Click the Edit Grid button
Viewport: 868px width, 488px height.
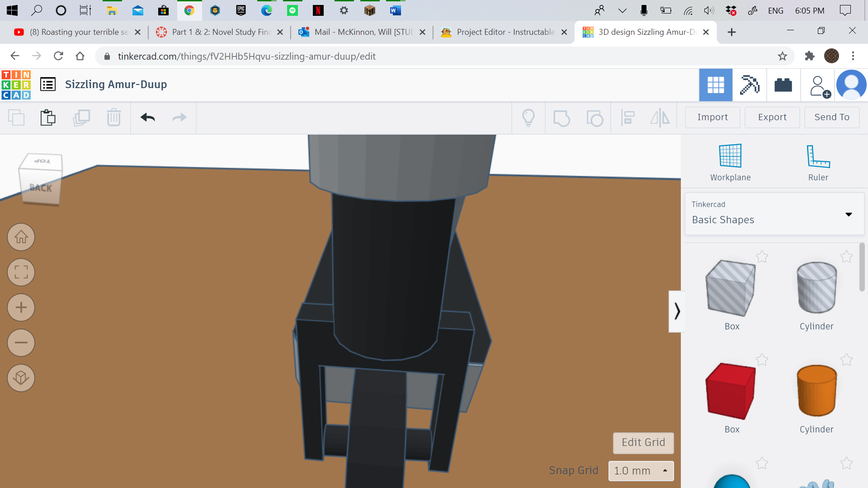click(x=643, y=443)
